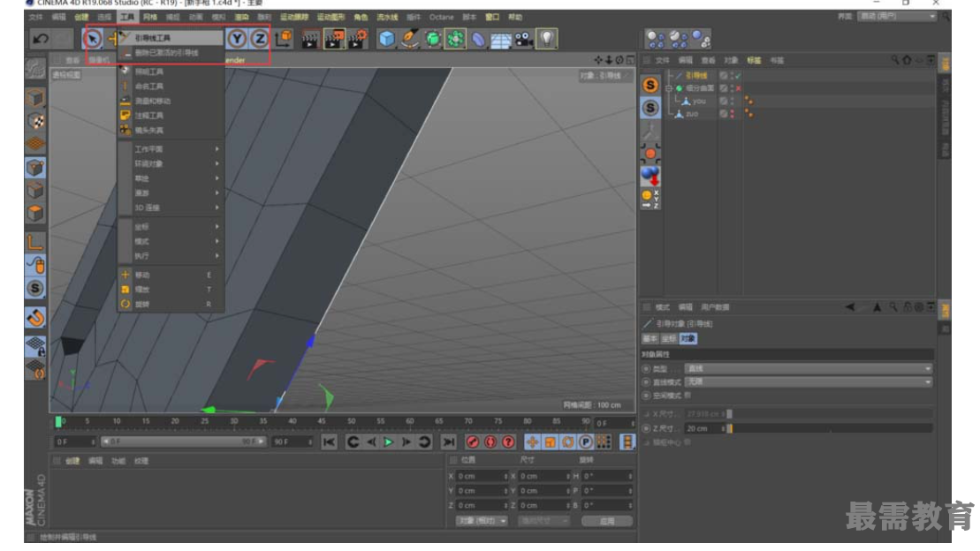
Task: Choose the 移动 entry with shortcut E
Action: pos(171,275)
